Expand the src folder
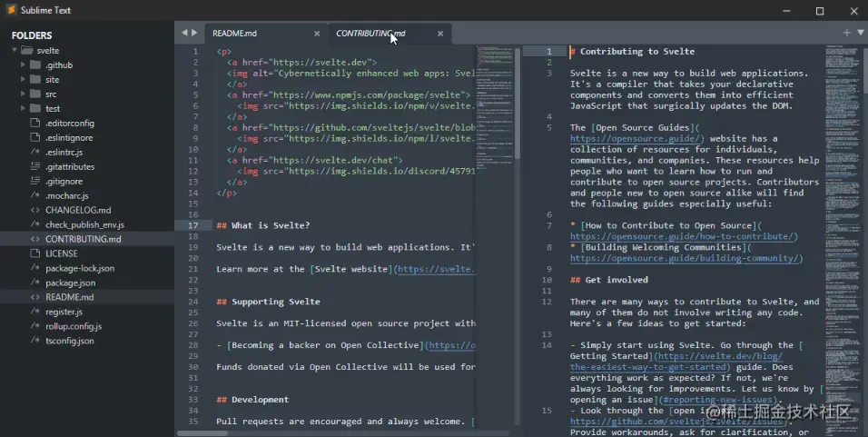This screenshot has height=437, width=868. [x=23, y=94]
